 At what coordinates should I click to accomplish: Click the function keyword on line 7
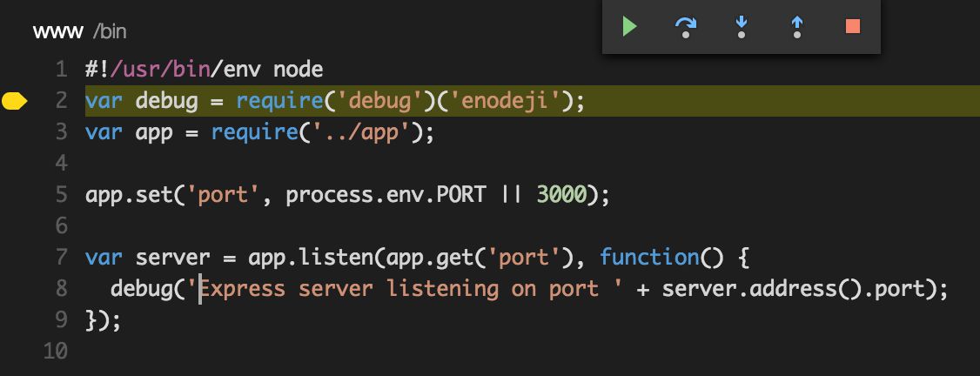[x=648, y=257]
